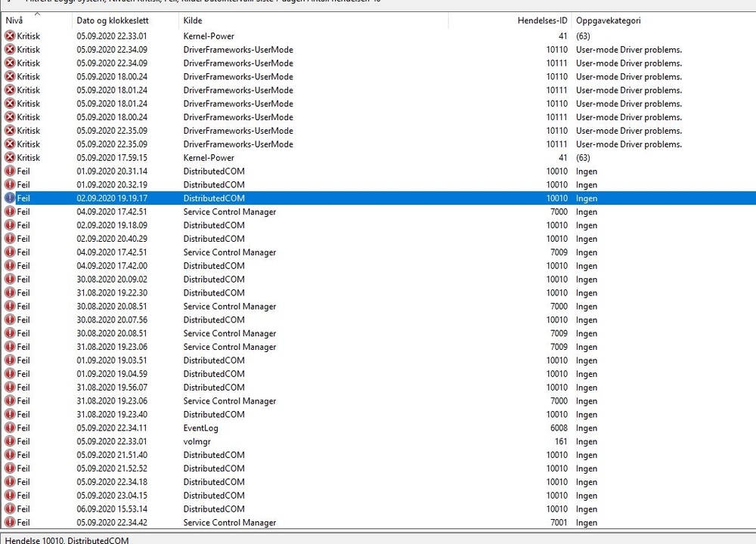The height and width of the screenshot is (544, 756).
Task: Select the volmgr source text
Action: pos(197,440)
